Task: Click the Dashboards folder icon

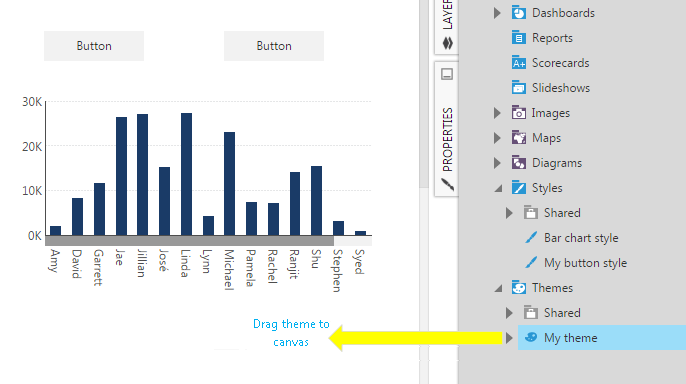Action: (x=518, y=13)
